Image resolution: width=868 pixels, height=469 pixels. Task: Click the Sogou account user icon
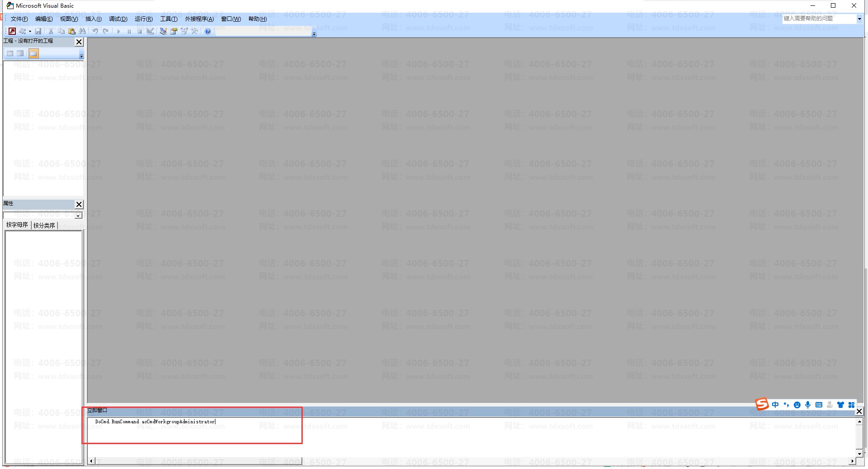830,405
